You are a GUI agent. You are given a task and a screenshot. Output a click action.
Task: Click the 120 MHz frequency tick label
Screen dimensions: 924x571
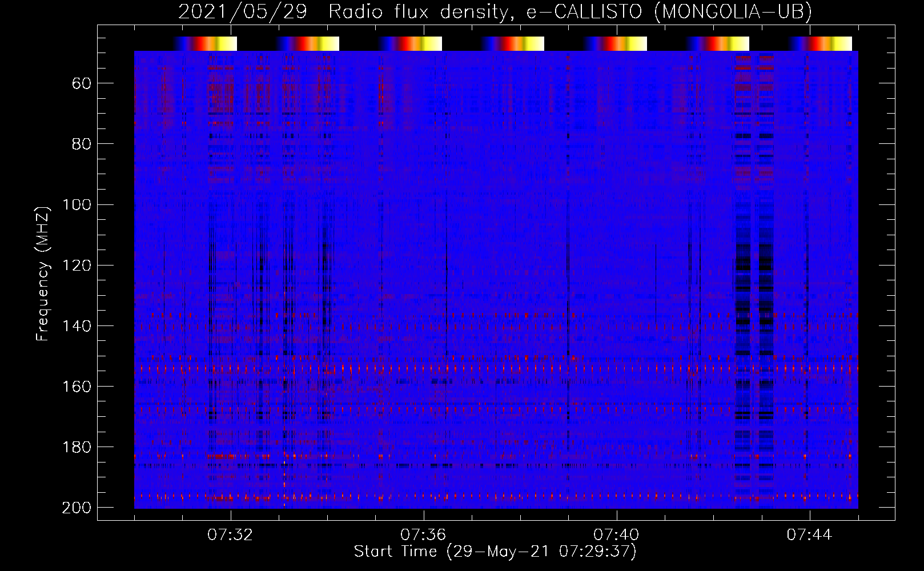[77, 265]
